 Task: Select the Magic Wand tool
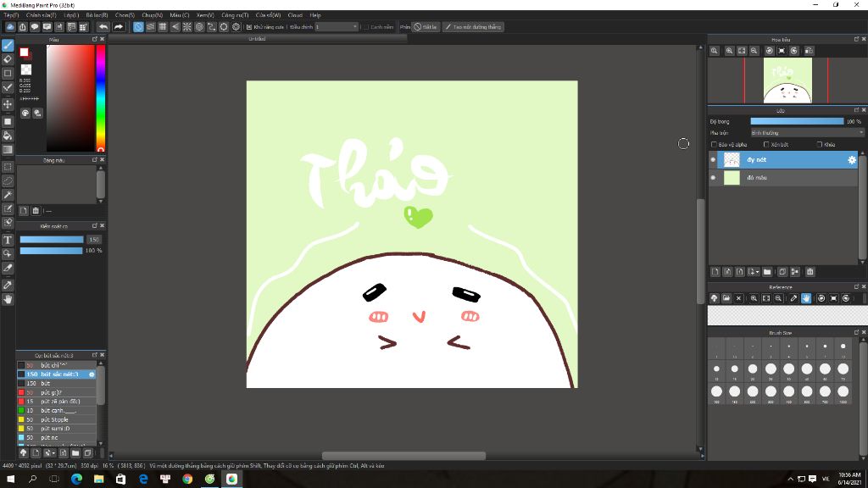[8, 195]
